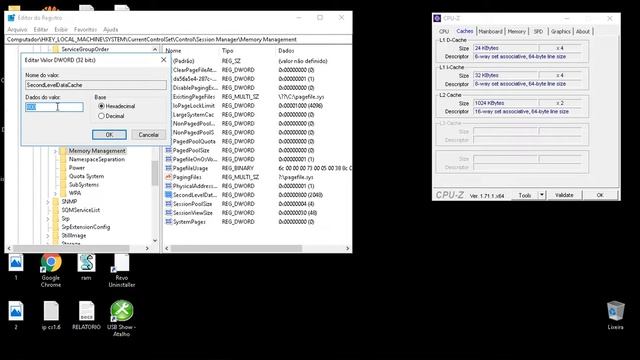640x360 pixels.
Task: Click the SNMP folder icon in tree
Action: (56, 201)
